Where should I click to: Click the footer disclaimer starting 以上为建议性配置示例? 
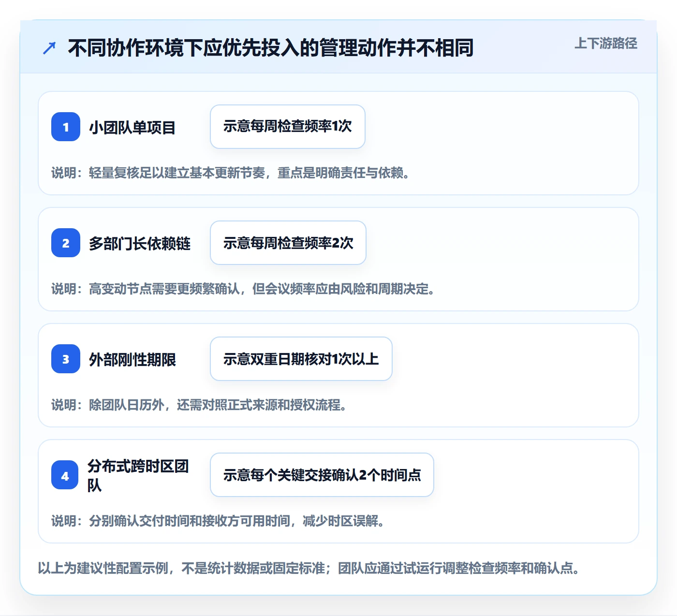tap(309, 568)
